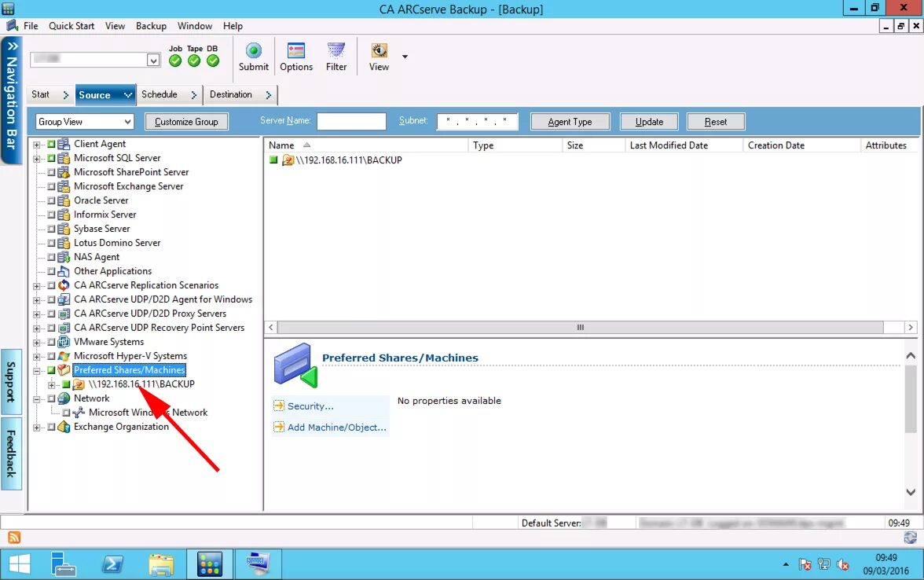
Task: Submit the backup job
Action: 253,57
